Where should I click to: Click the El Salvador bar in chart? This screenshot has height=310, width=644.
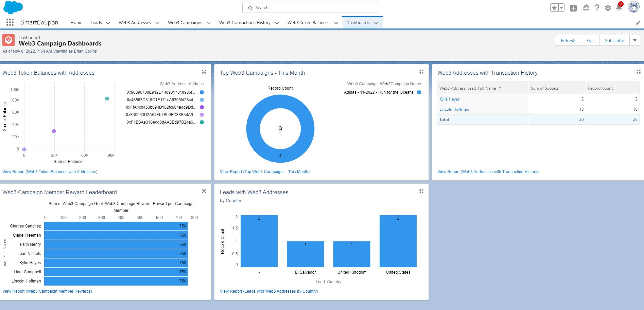pos(305,254)
